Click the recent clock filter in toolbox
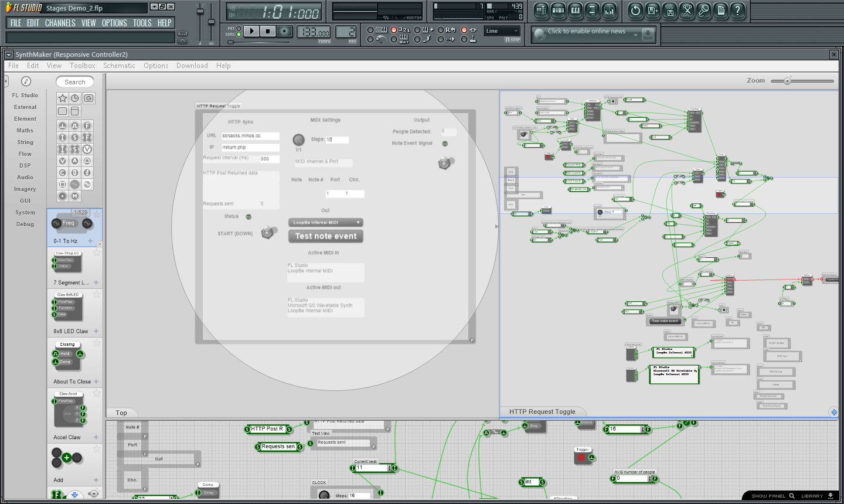This screenshot has width=844, height=504. coord(75,98)
